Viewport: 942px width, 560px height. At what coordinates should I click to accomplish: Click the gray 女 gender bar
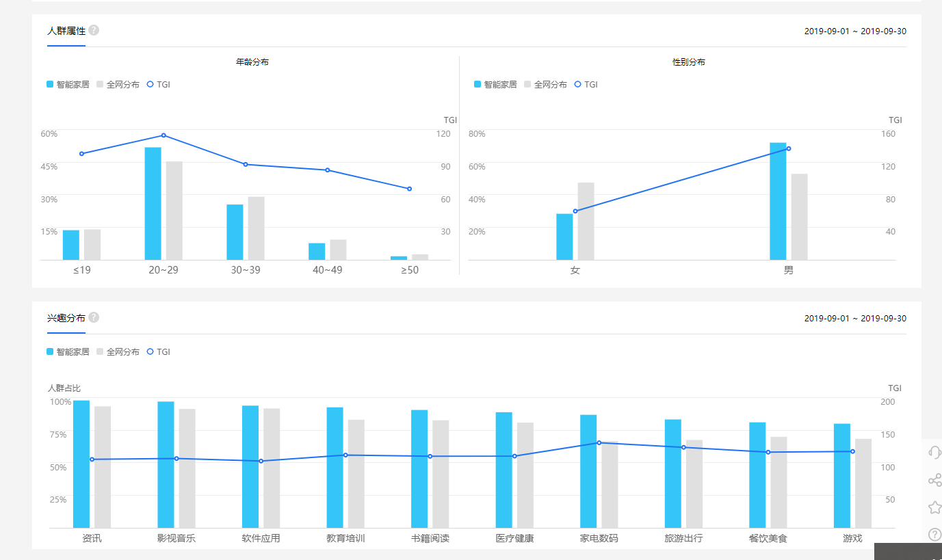(x=586, y=222)
